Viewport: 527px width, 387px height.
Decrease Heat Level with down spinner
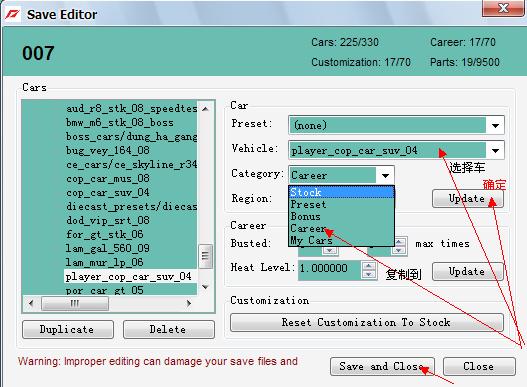369,274
